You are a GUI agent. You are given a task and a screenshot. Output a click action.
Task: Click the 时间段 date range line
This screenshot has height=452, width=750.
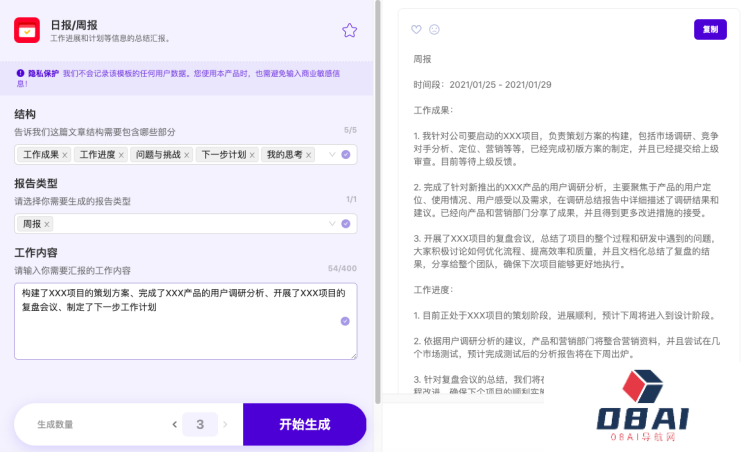tap(482, 85)
